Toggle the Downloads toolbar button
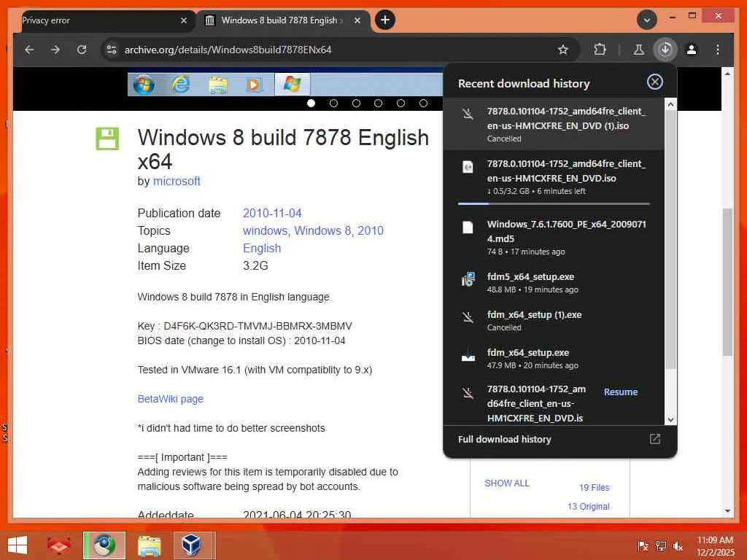This screenshot has height=560, width=747. [x=665, y=50]
